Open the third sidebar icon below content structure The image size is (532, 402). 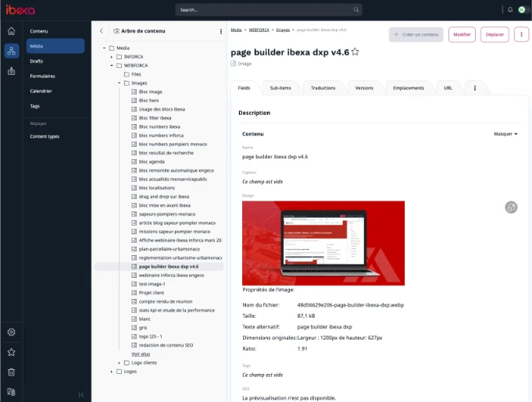tap(11, 71)
